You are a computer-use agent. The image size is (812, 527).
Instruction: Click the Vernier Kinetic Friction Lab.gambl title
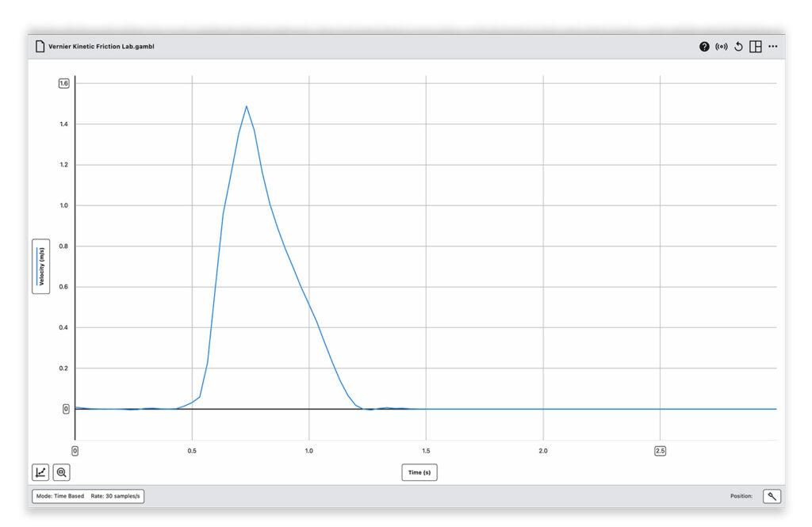coord(101,47)
